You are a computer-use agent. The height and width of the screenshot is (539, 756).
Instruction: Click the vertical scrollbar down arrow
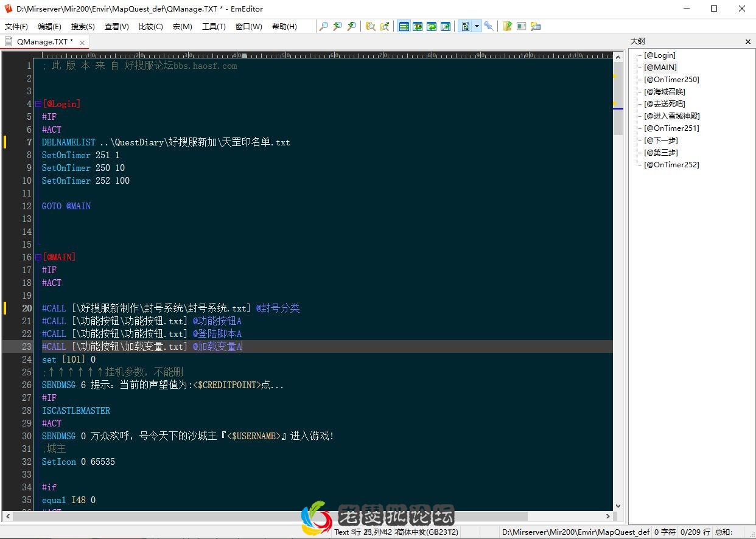tap(618, 506)
